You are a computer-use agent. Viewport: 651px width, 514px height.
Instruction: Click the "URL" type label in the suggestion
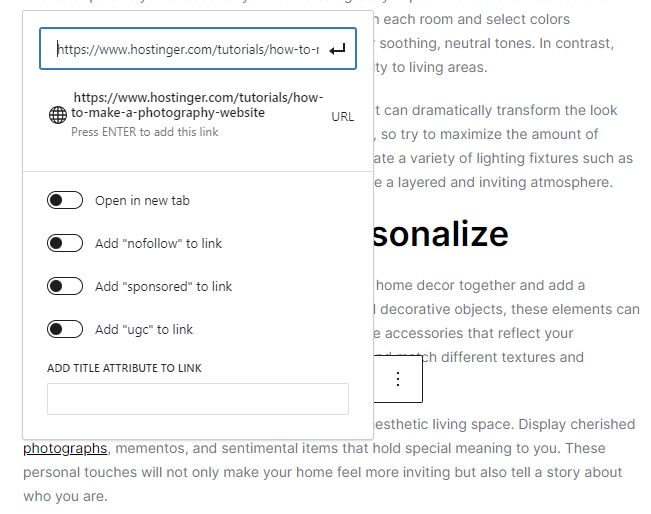(342, 117)
